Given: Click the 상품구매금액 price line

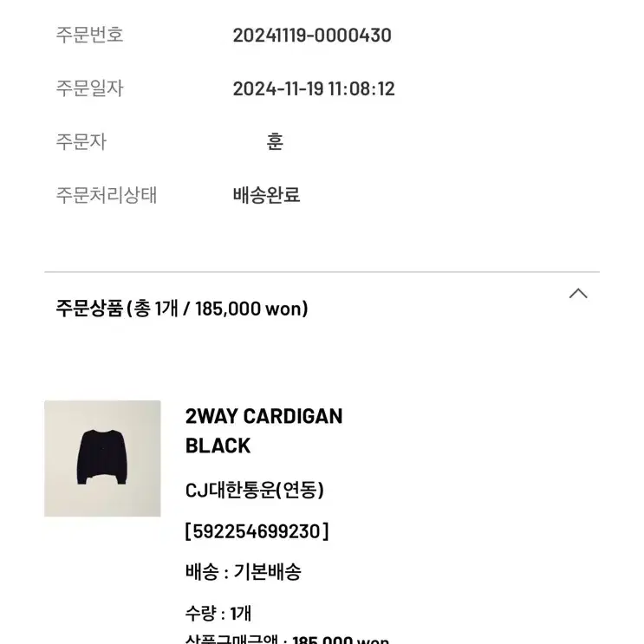Looking at the screenshot, I should (x=287, y=639).
